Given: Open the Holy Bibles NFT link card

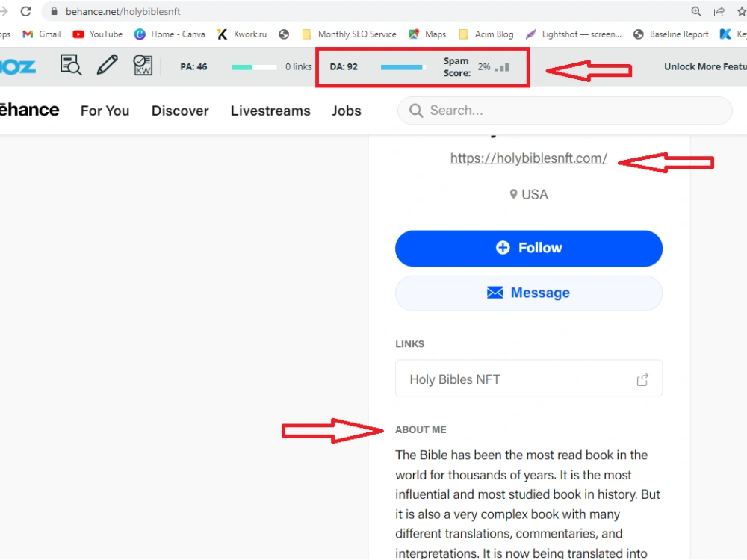Looking at the screenshot, I should (529, 379).
